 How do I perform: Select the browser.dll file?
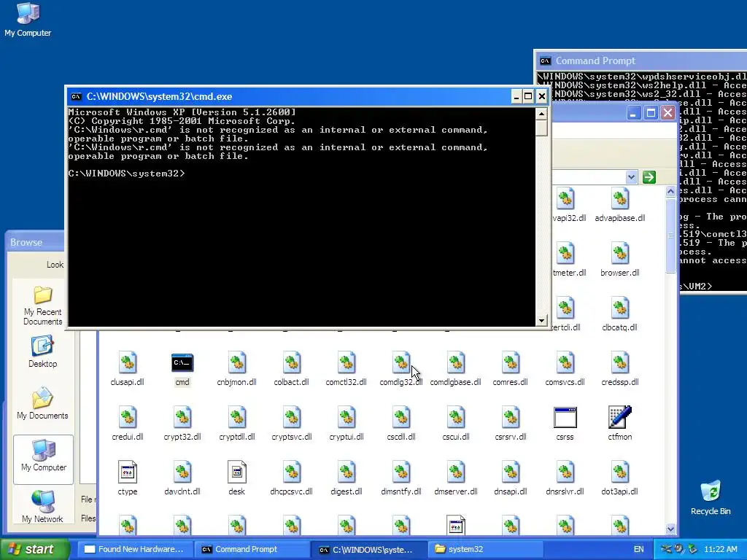620,260
